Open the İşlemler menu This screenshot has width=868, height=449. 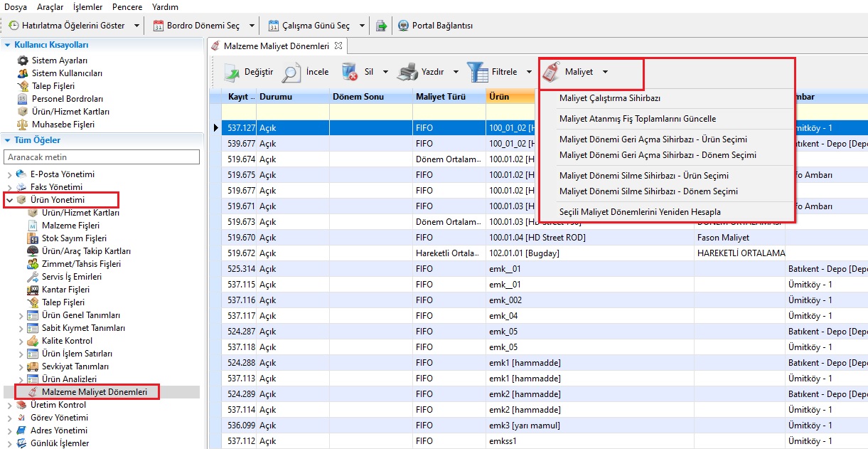pyautogui.click(x=87, y=7)
